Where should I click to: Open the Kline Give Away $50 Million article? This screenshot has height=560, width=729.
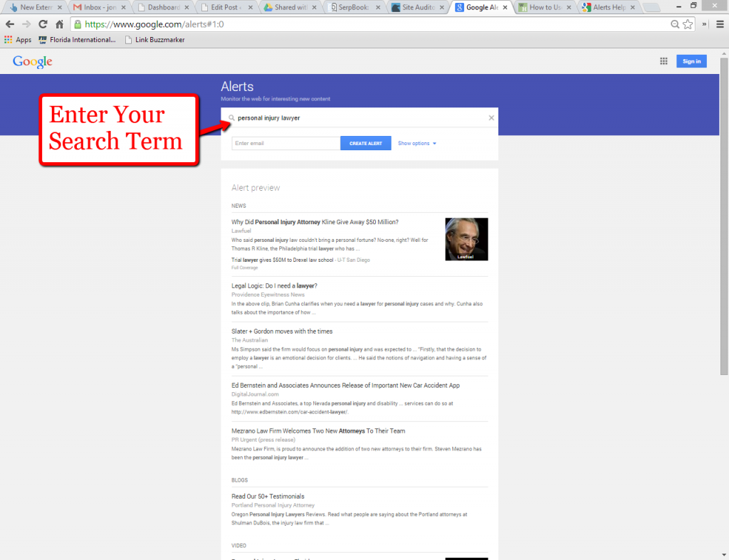click(315, 222)
